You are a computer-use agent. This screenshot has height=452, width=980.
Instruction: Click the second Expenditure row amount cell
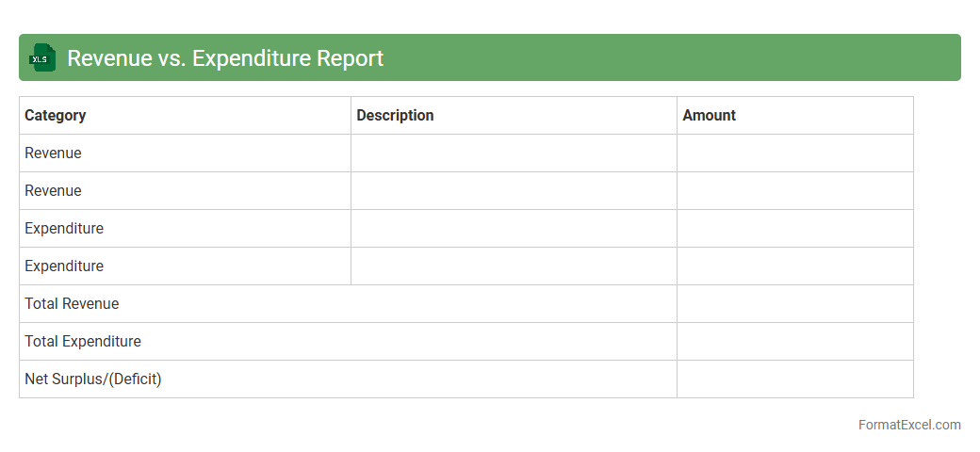point(794,266)
